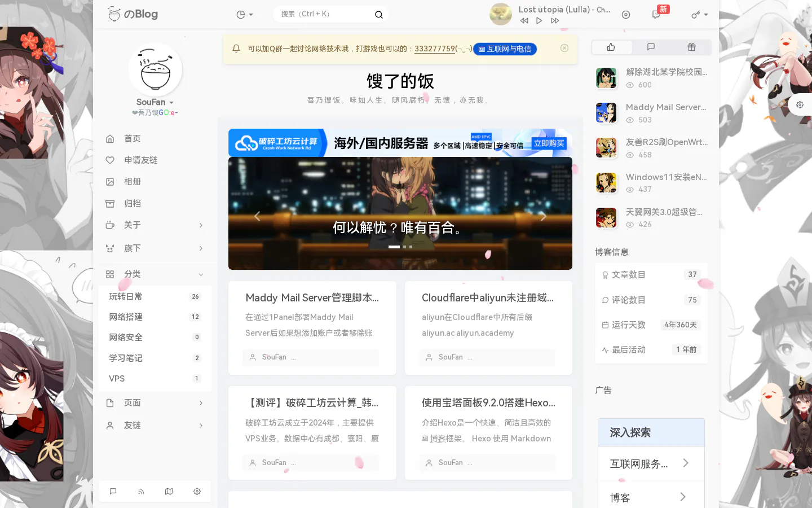Show next carousel slide
This screenshot has width=812, height=508.
pos(544,216)
